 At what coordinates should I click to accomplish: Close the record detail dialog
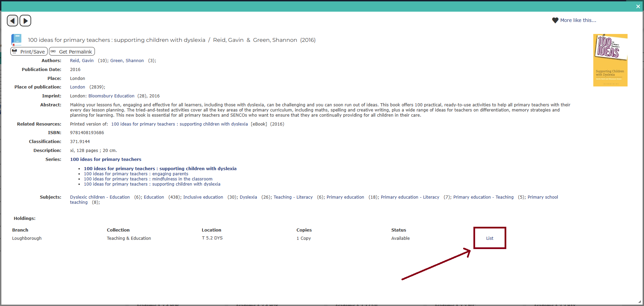coord(638,7)
